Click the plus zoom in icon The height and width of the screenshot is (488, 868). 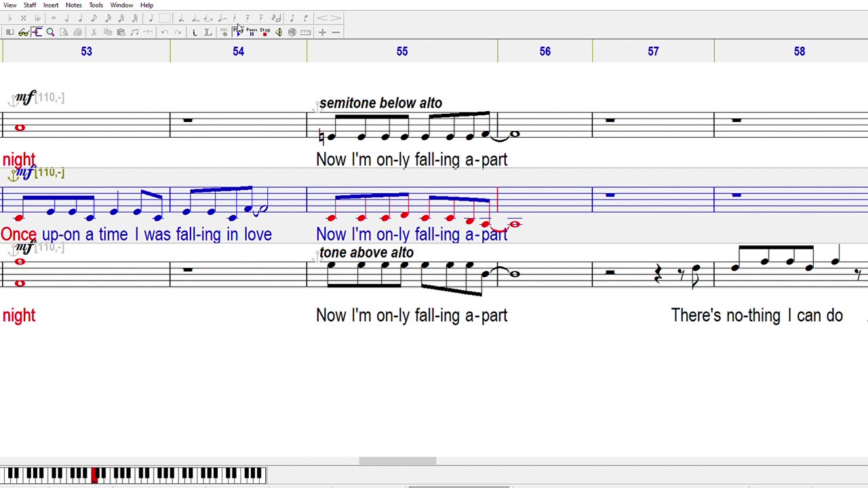322,32
